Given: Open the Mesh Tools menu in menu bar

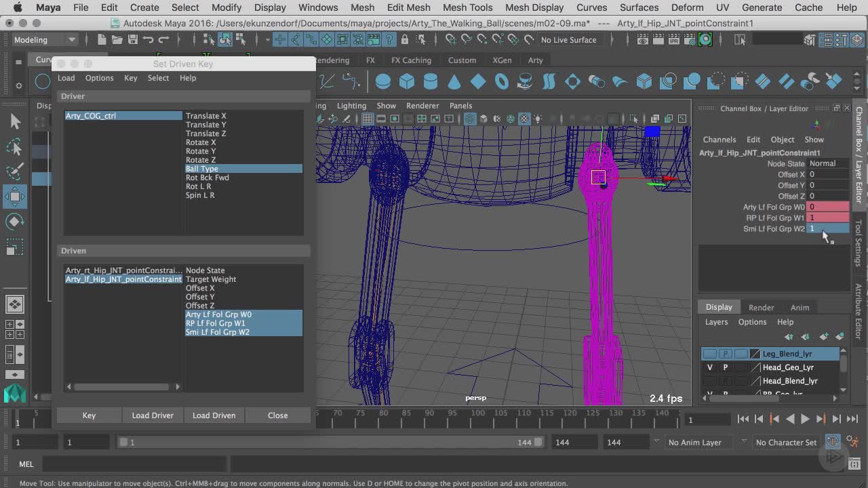Looking at the screenshot, I should pos(467,7).
